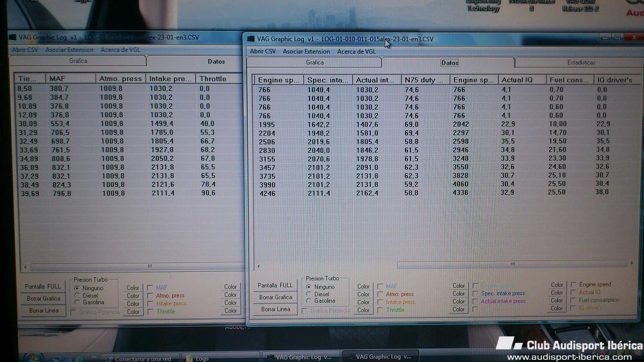The width and height of the screenshot is (644, 362).
Task: Open Logs folder on the taskbar
Action: pos(220,358)
